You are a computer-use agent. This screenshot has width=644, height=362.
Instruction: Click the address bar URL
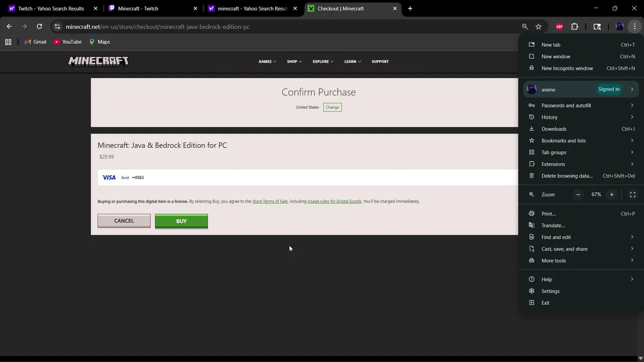157,27
